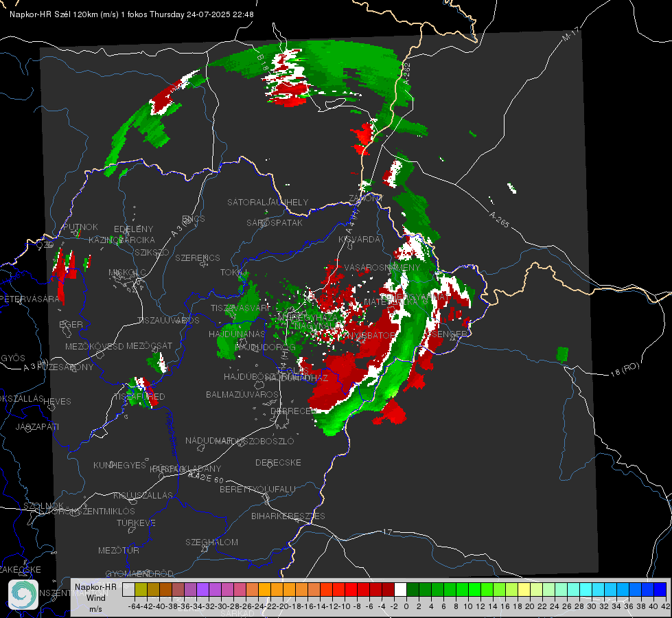Click the M-17 road label
672x618 pixels.
pyautogui.click(x=570, y=35)
